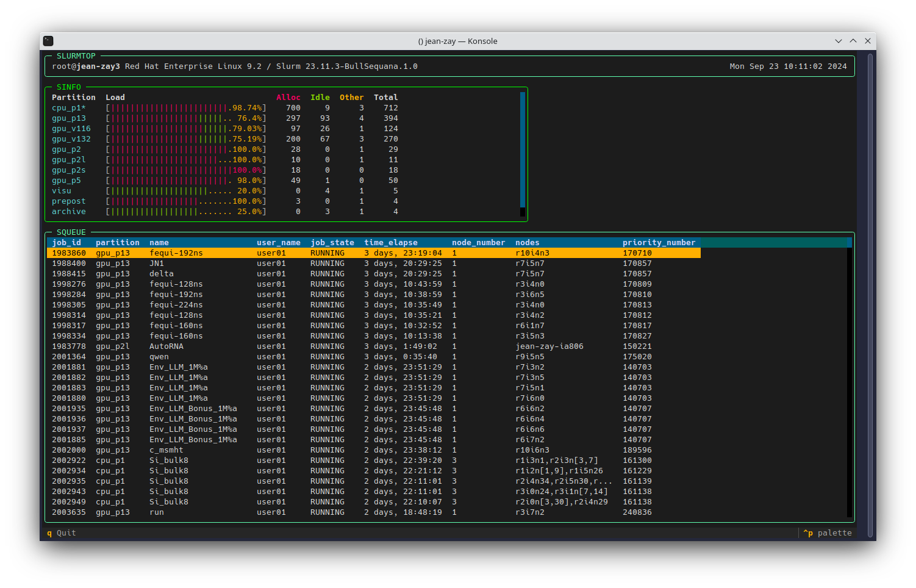Click the Konsole window vertical scrollbar
The width and height of the screenshot is (916, 588).
click(x=870, y=293)
